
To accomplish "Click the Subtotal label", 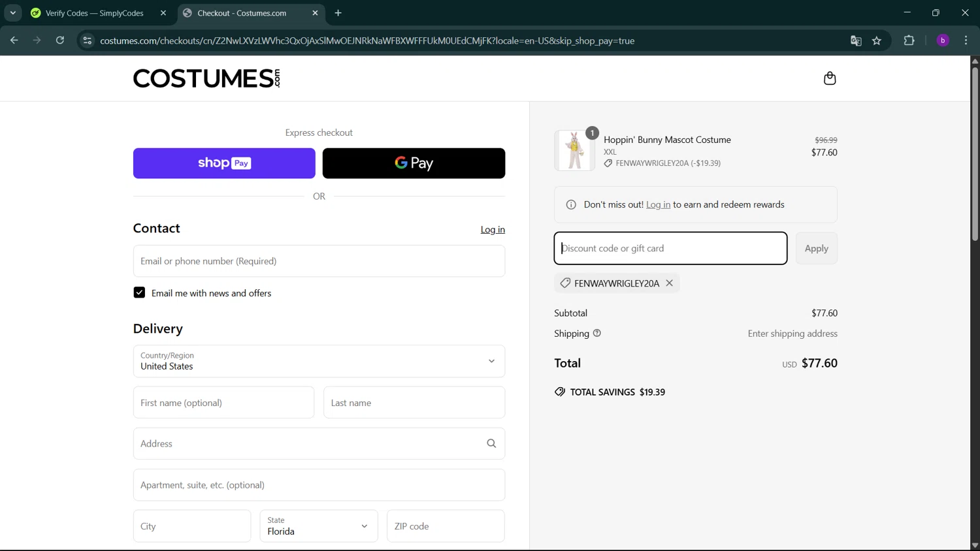I will pos(570,313).
